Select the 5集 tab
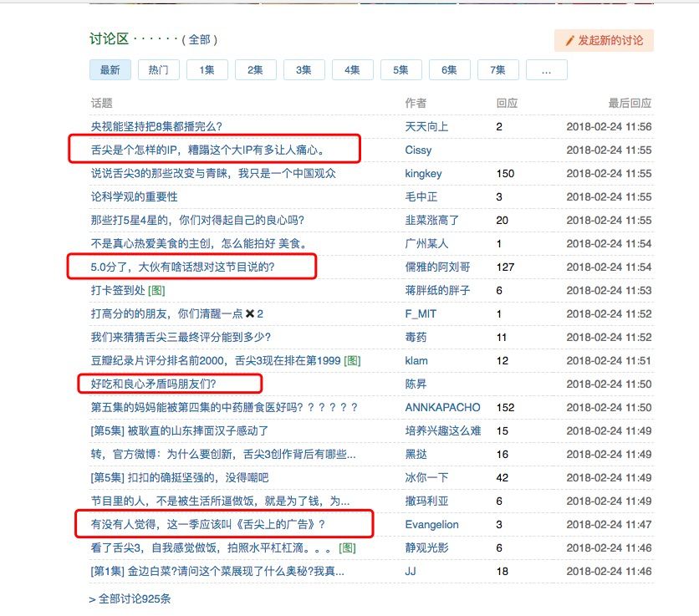Viewport: 699px width, 616px height. pyautogui.click(x=401, y=70)
